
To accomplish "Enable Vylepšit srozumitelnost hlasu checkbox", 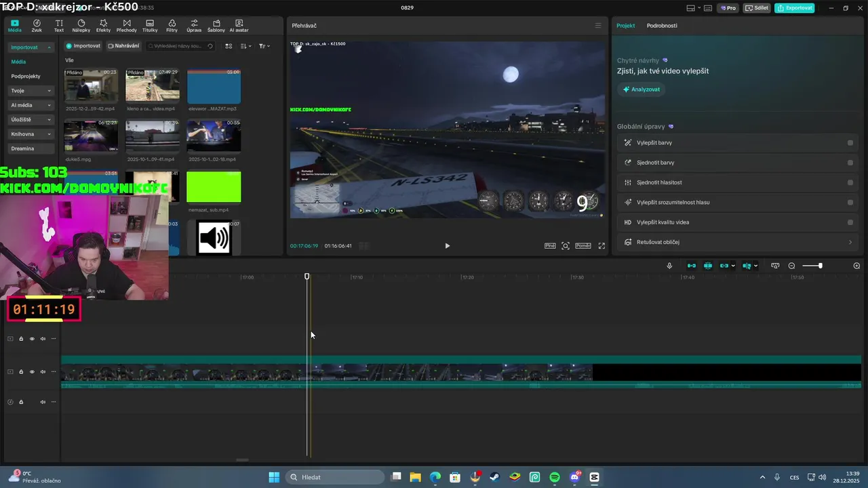I will [x=850, y=202].
